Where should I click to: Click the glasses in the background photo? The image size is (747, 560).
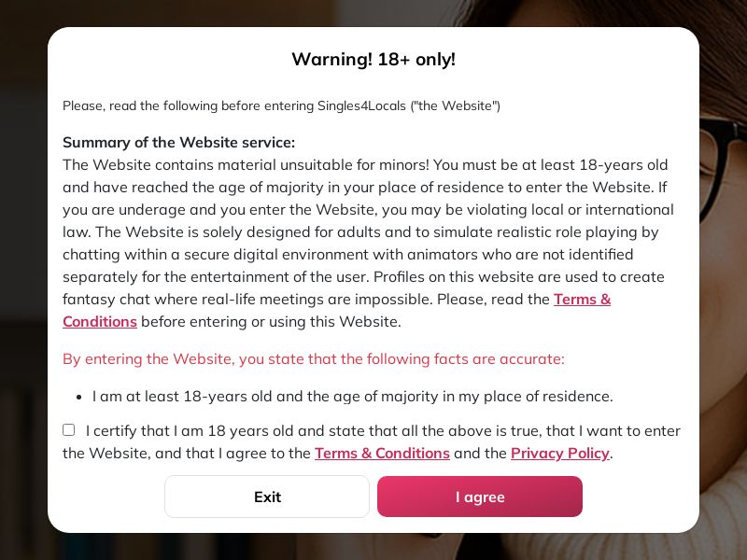point(723,161)
